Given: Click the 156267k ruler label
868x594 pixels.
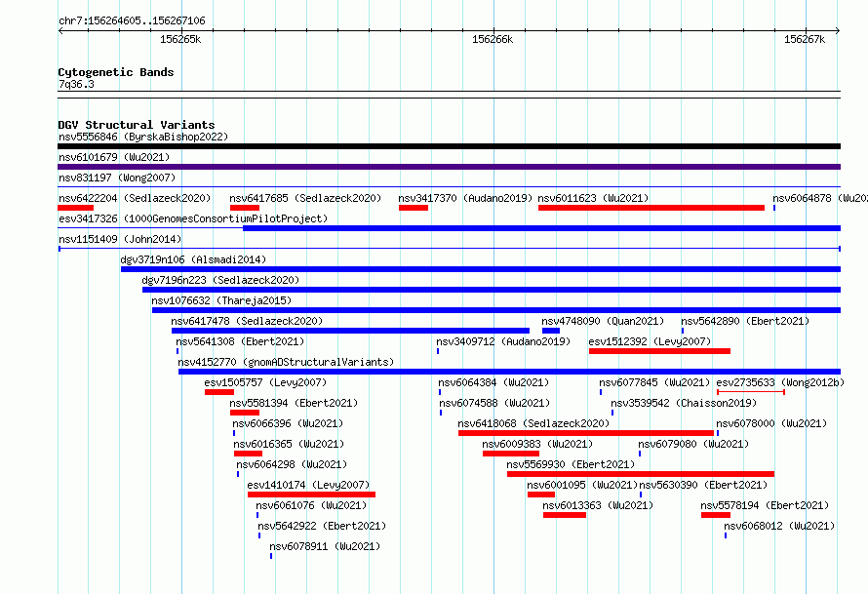Looking at the screenshot, I should click(x=805, y=39).
